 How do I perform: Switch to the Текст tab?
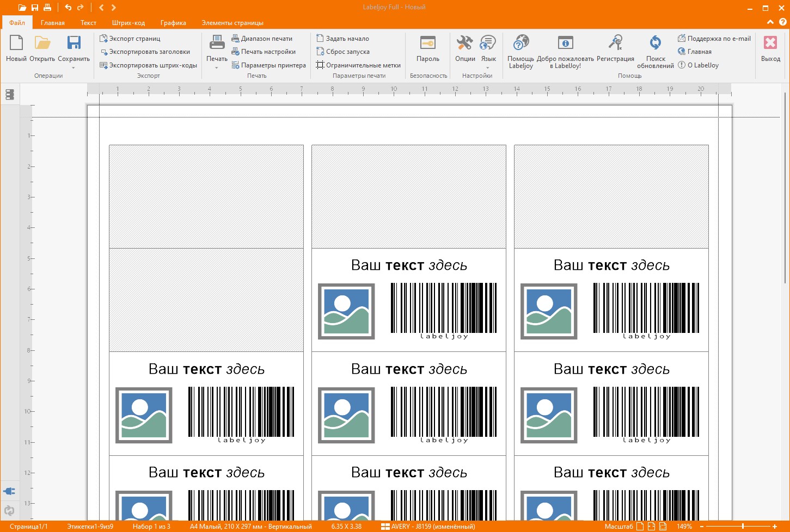pos(88,23)
